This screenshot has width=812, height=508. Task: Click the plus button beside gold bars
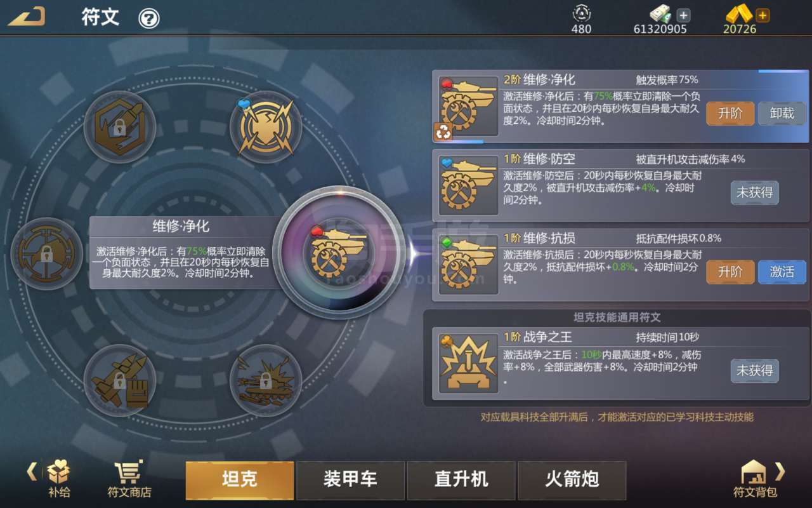[763, 15]
